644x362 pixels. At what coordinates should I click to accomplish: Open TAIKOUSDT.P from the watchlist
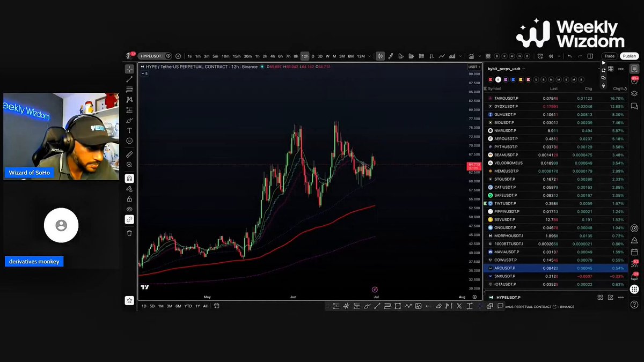coord(555,98)
